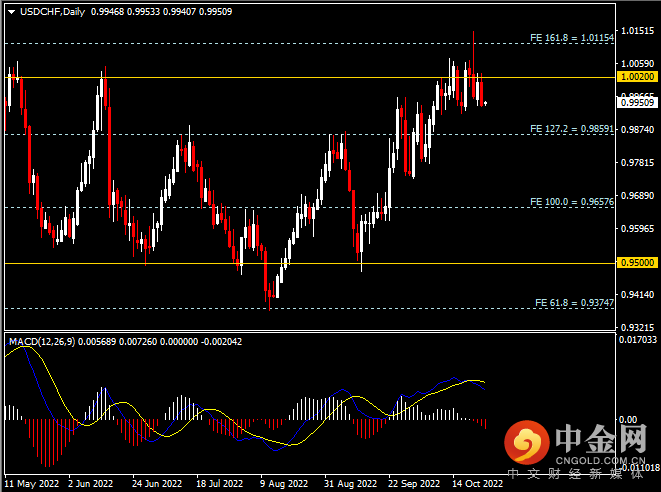661x492 pixels.
Task: Click the 22 Sep 2022 date label
Action: click(x=414, y=484)
